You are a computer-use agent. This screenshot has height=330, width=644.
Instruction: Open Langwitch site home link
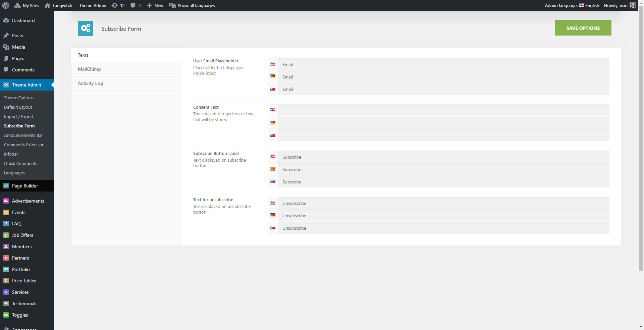click(x=58, y=5)
